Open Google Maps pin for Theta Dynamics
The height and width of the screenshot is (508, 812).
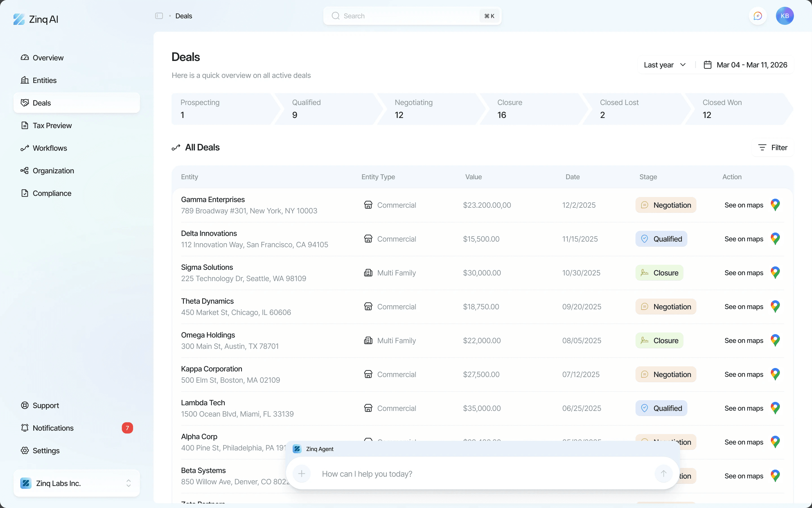pyautogui.click(x=775, y=307)
